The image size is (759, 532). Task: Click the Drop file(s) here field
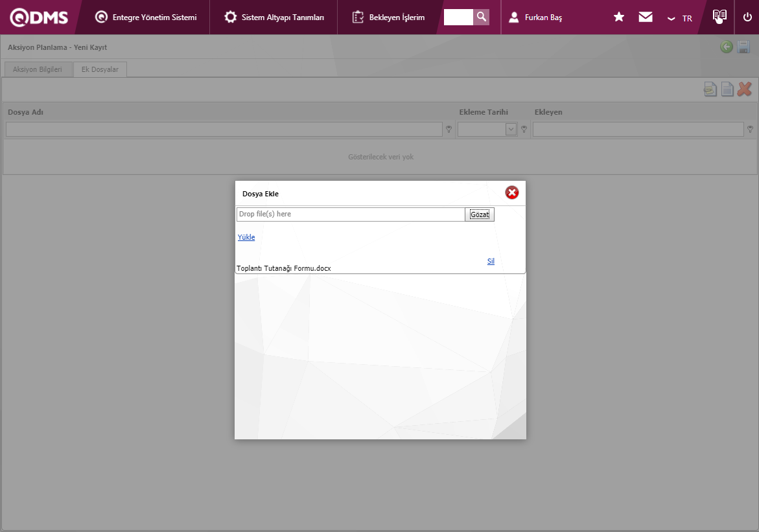click(350, 214)
